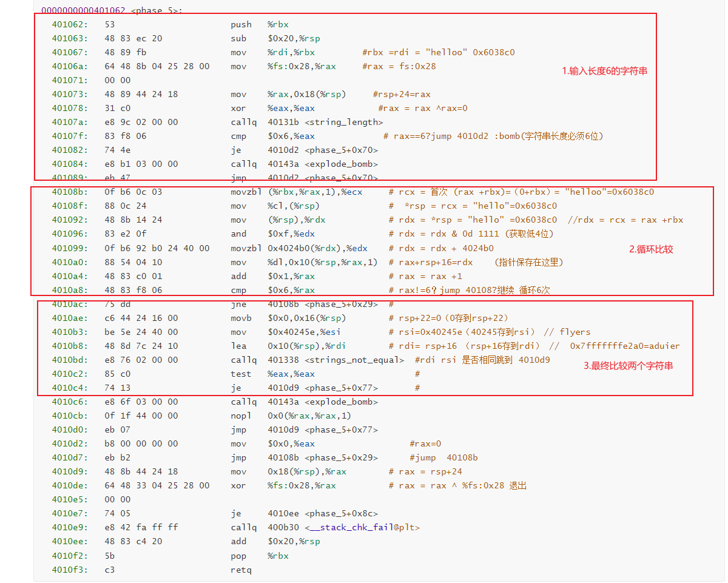Click the address label 4010f2
Viewport: 728px width, 583px height.
70,556
